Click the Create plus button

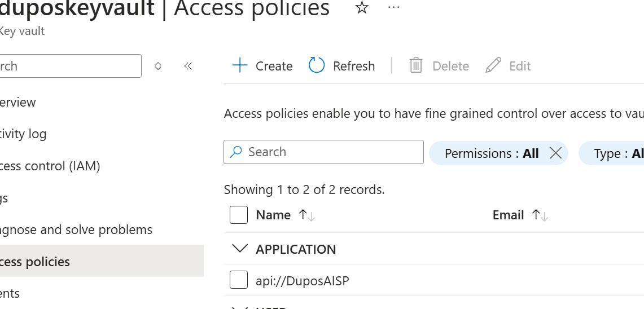[x=262, y=65]
